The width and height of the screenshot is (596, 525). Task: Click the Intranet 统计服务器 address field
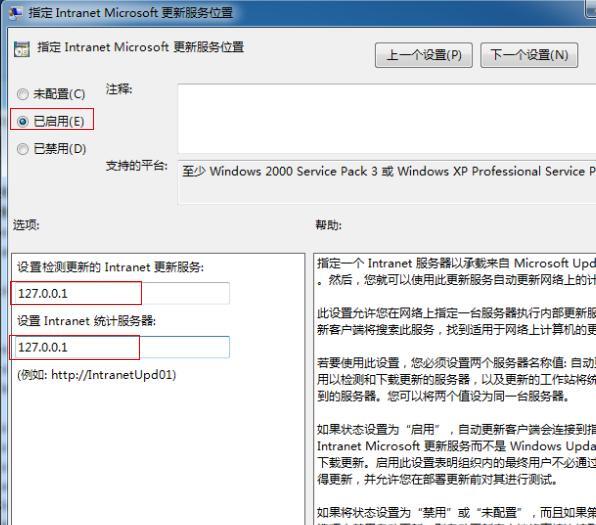(122, 347)
